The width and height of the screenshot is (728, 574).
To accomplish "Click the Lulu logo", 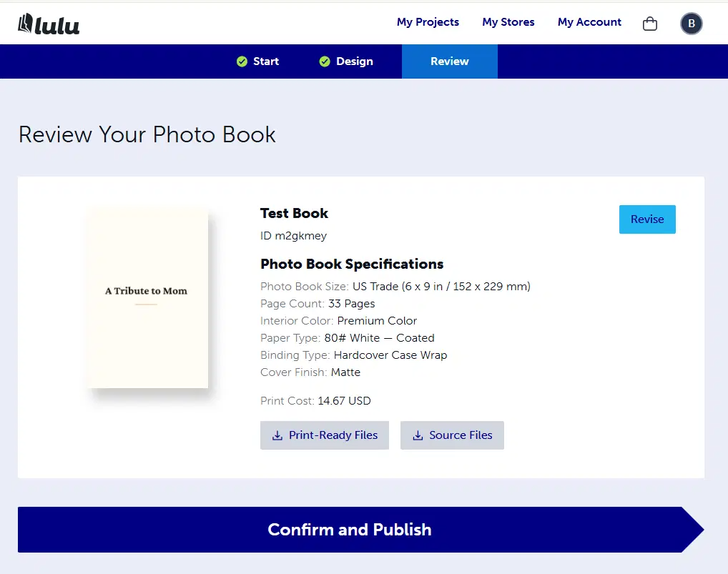I will (49, 24).
